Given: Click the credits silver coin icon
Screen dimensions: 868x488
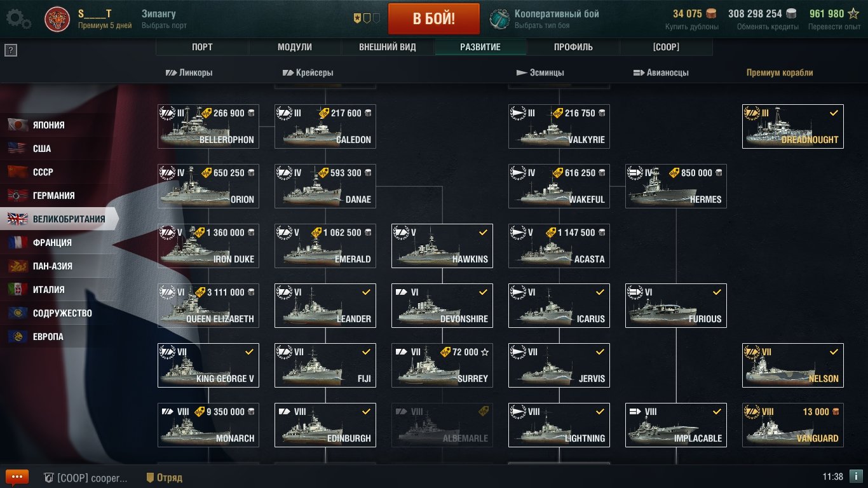Looking at the screenshot, I should (x=791, y=13).
